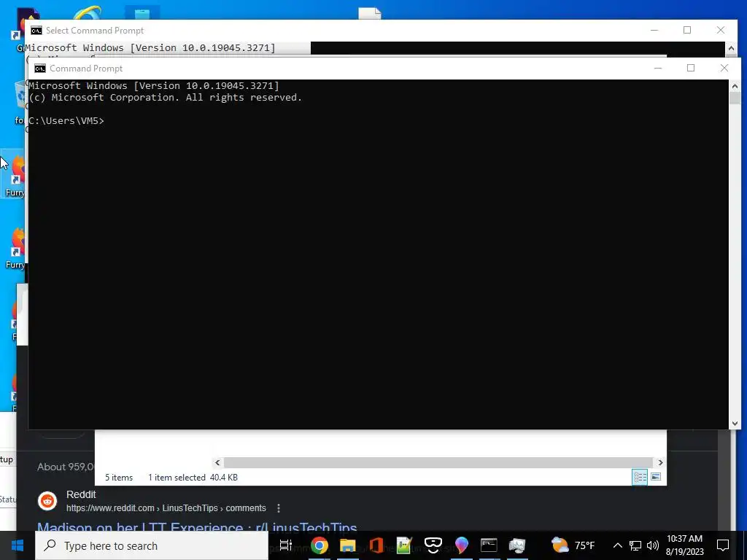
Task: Maximize the Select Command Prompt window
Action: click(x=687, y=30)
